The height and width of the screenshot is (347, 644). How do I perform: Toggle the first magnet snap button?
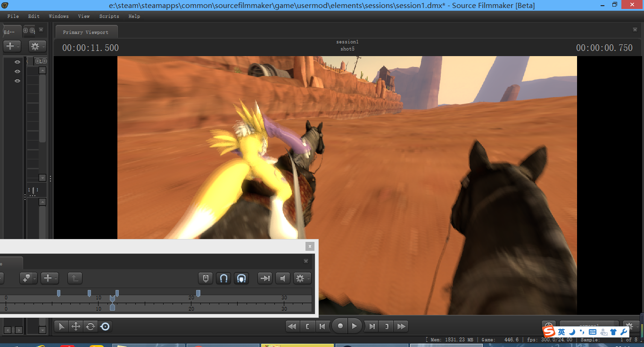point(224,278)
